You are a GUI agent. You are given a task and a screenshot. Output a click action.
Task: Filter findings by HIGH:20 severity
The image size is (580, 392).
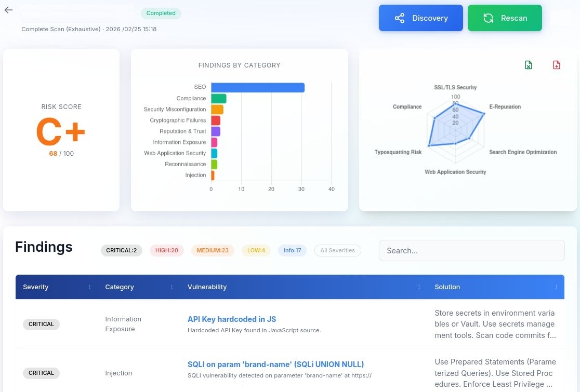(x=167, y=250)
